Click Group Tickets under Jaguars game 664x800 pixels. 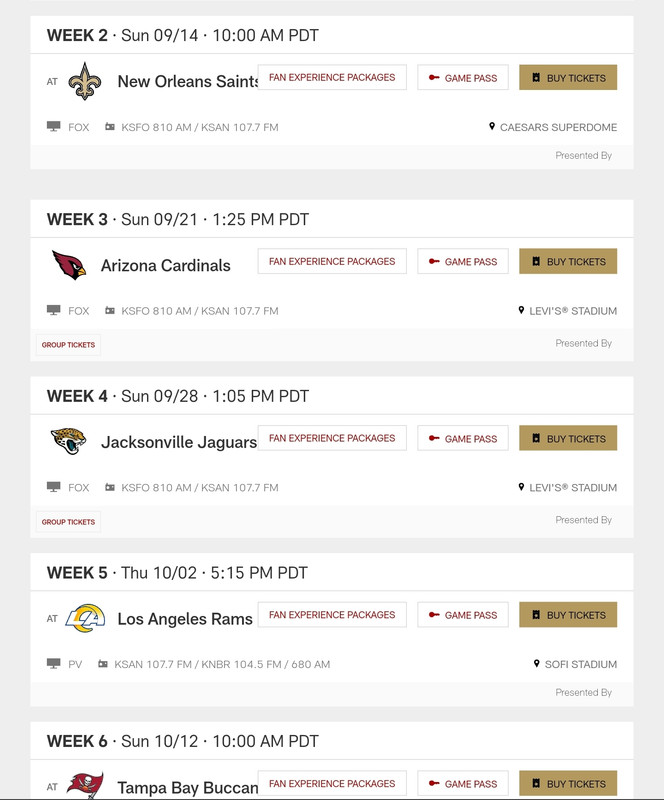68,522
